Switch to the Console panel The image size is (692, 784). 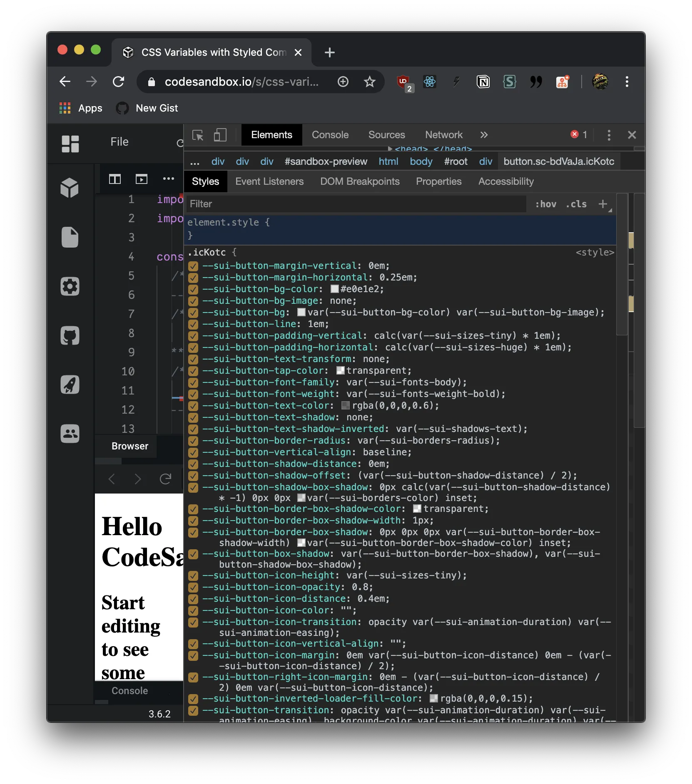point(329,135)
